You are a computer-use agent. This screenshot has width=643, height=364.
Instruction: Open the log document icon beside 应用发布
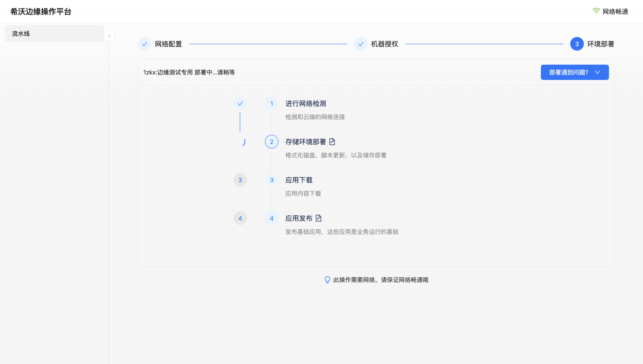click(319, 218)
